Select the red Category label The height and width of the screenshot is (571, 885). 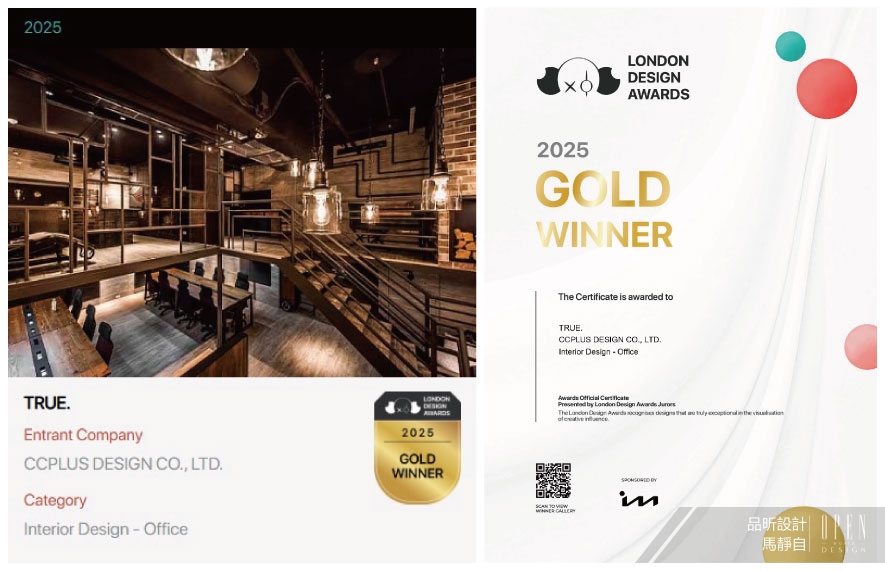point(55,500)
